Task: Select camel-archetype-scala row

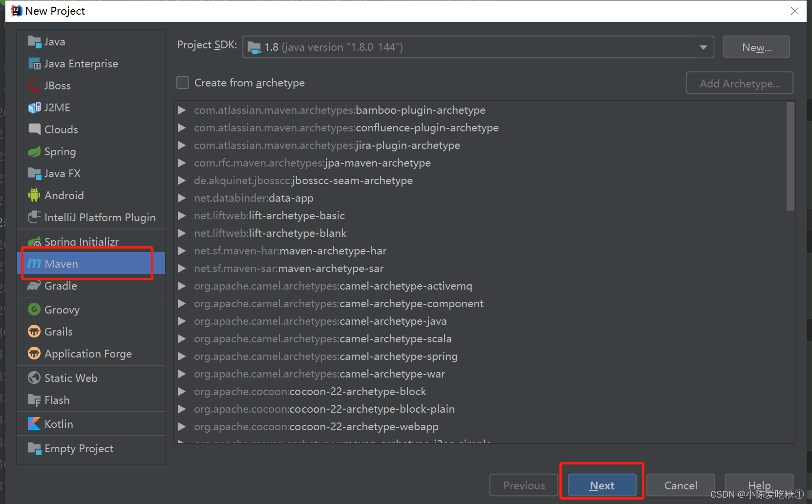Action: [x=484, y=339]
